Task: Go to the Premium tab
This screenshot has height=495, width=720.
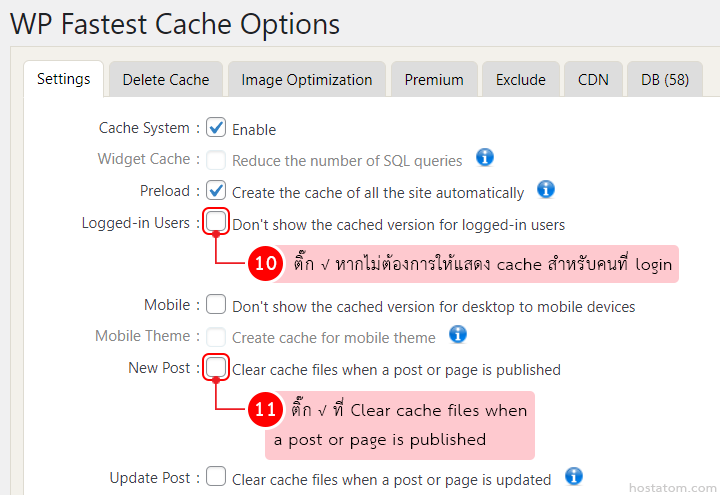Action: (x=434, y=80)
